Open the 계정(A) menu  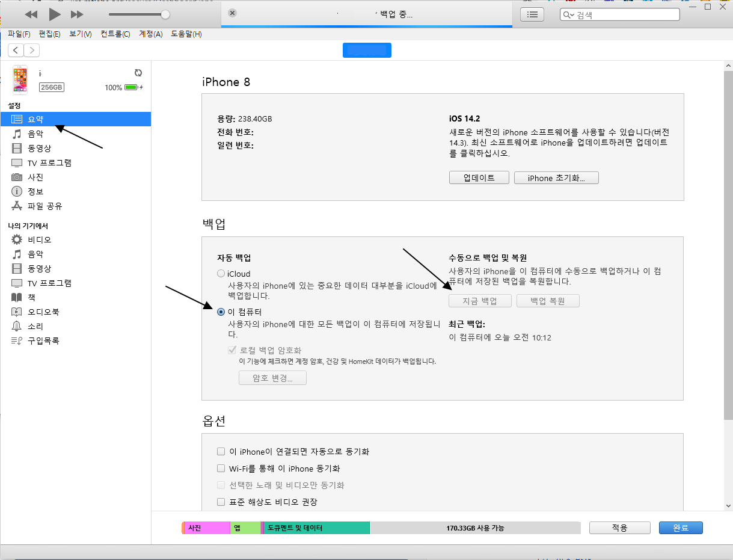tap(150, 34)
